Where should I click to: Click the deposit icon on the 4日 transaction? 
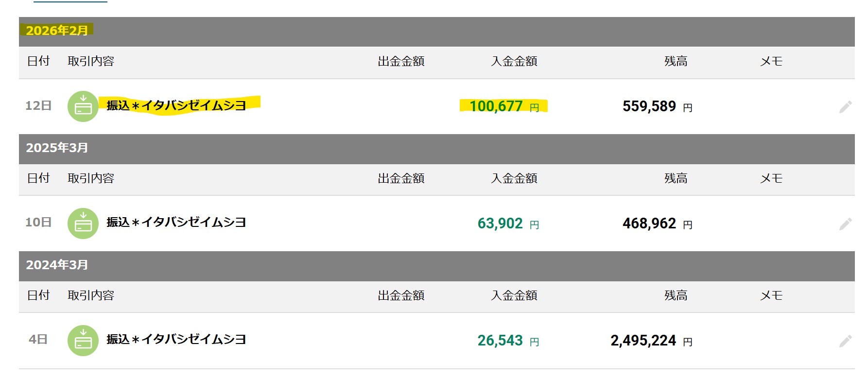(x=83, y=341)
